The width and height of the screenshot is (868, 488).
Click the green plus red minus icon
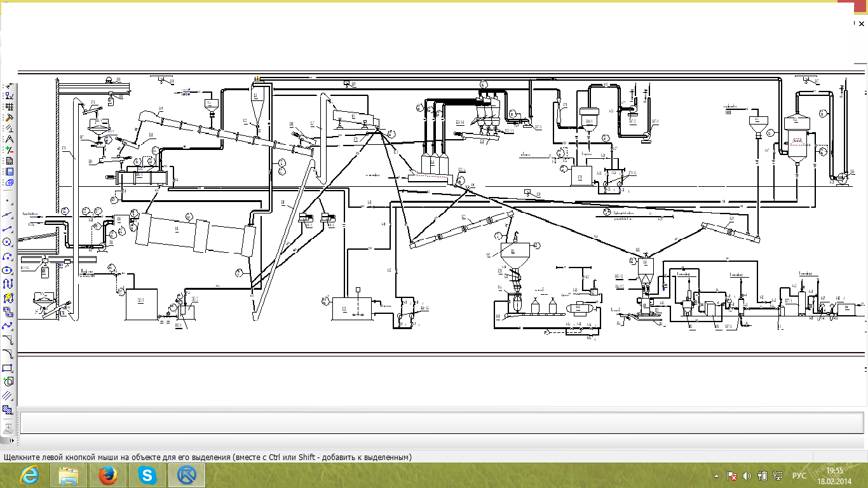click(x=10, y=150)
